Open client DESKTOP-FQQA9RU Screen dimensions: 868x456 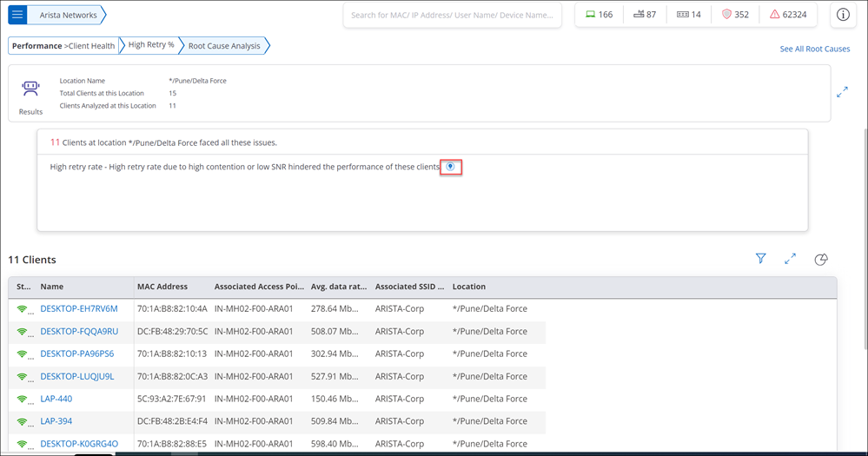pos(79,332)
